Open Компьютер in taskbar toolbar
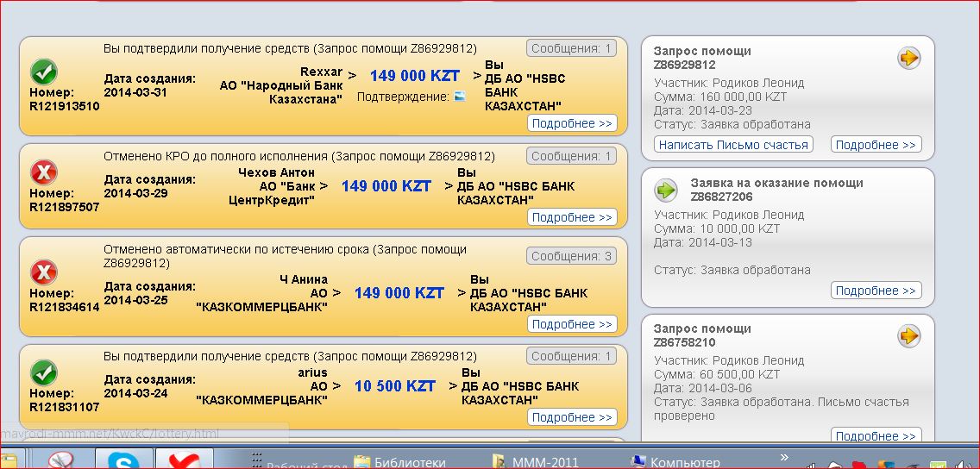The height and width of the screenshot is (469, 980). click(675, 463)
